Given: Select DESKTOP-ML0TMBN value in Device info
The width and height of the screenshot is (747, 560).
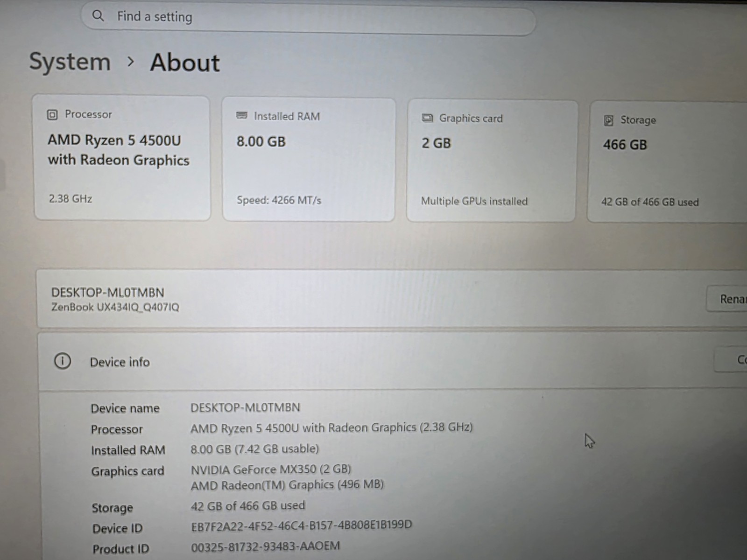Looking at the screenshot, I should pos(245,407).
